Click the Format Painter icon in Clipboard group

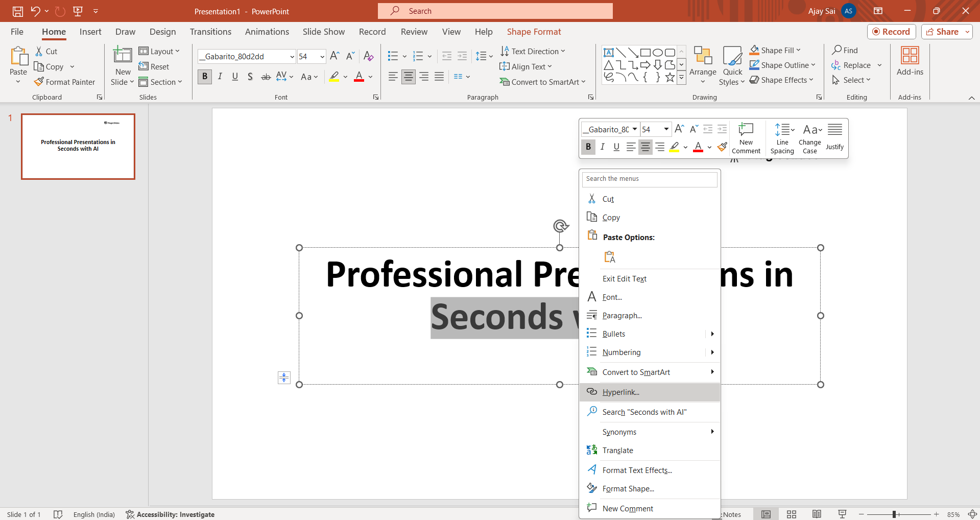click(39, 82)
